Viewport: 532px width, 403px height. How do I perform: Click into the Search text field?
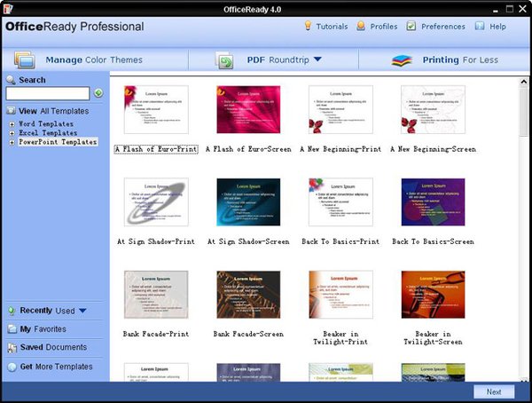point(48,93)
